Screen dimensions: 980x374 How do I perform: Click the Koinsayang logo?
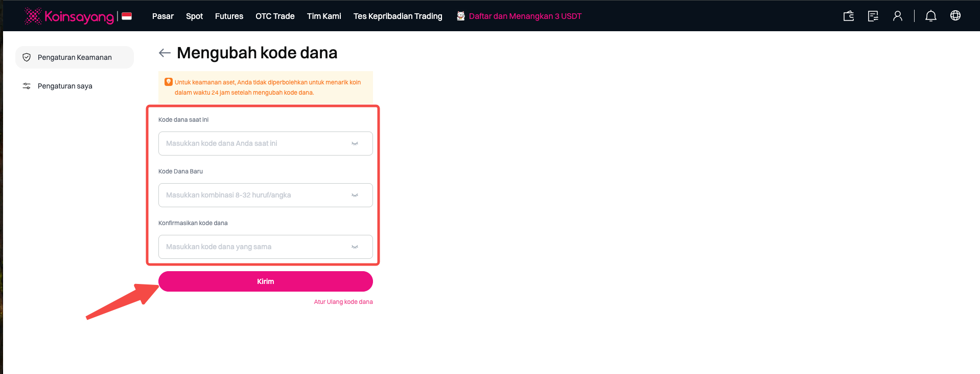click(69, 16)
